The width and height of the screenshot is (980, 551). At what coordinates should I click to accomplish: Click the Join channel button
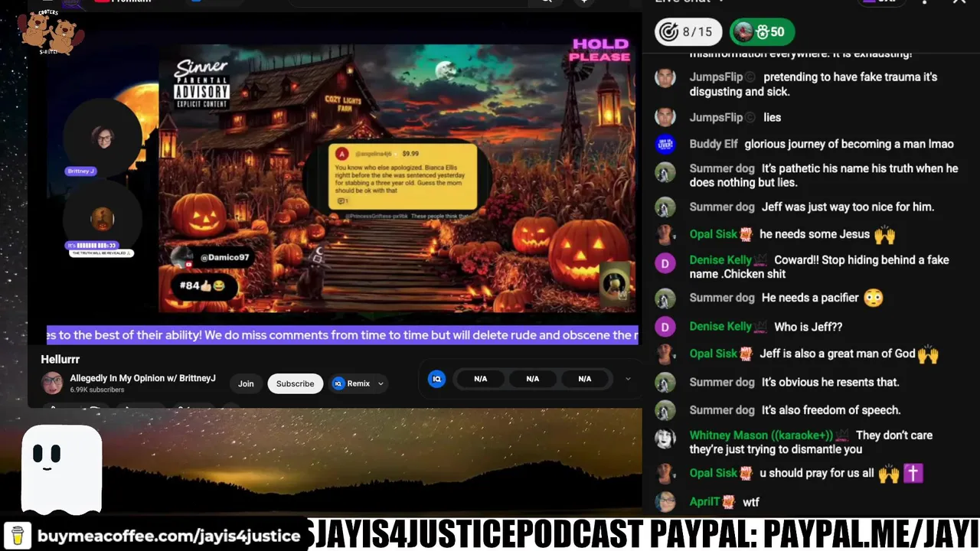246,383
